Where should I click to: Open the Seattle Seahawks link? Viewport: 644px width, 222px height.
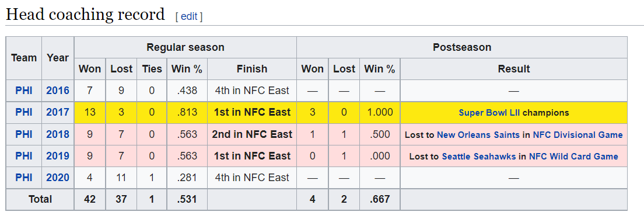click(x=478, y=156)
